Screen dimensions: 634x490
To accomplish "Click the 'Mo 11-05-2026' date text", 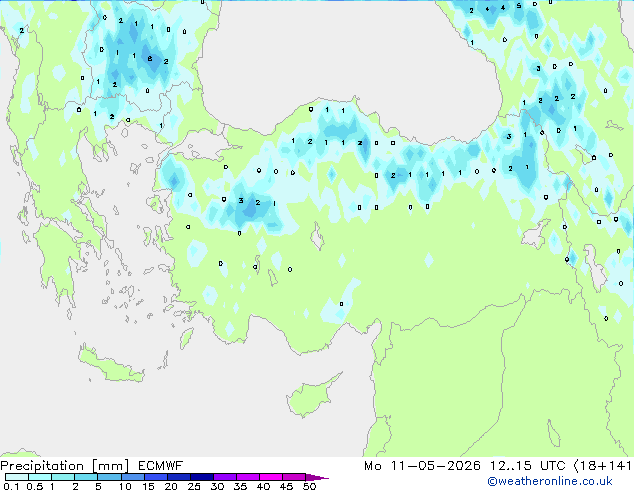I will pos(423,466).
